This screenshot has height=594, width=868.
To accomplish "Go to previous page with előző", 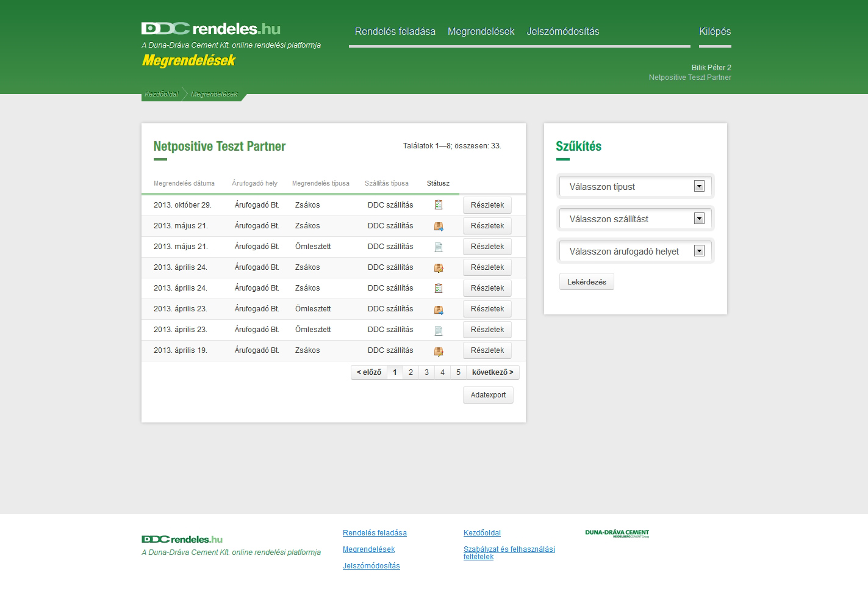I will click(369, 372).
